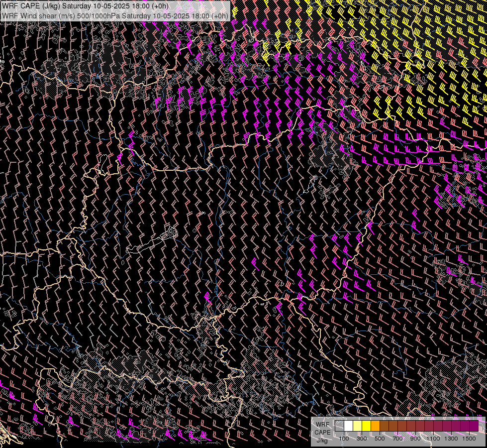487x448 pixels.
Task: Click the 100 legend value
Action: point(344,439)
